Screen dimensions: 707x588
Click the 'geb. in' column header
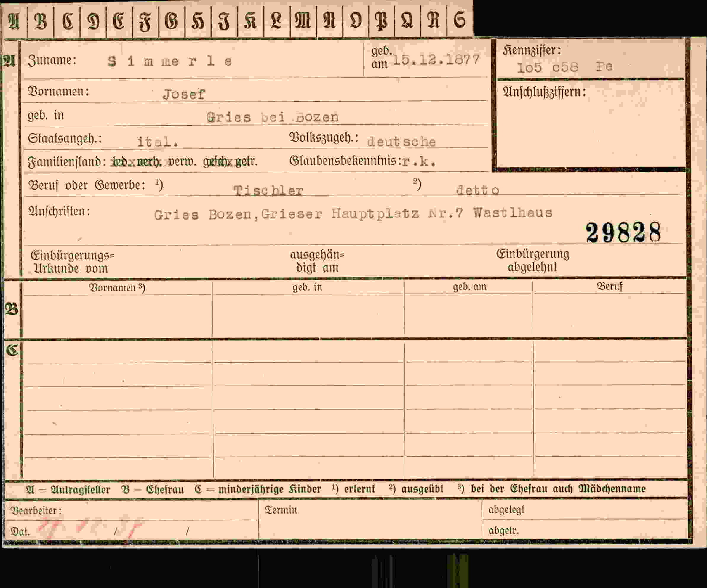307,287
